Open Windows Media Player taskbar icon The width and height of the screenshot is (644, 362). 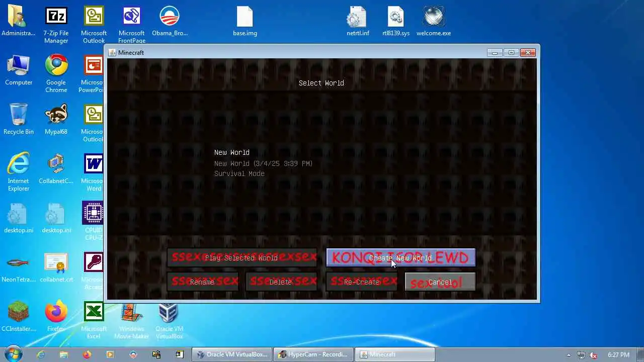click(x=110, y=354)
